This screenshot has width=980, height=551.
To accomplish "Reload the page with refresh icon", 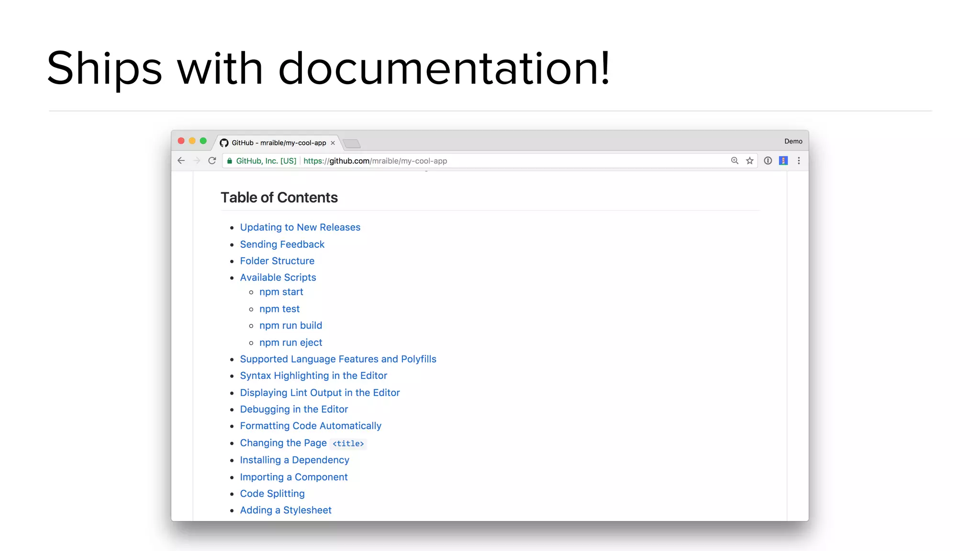I will 212,161.
